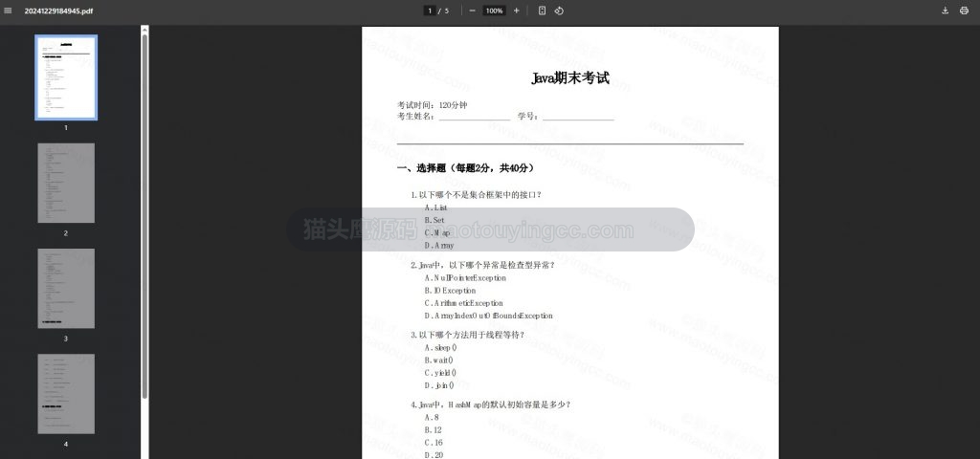Viewport: 980px width, 459px height.
Task: Click heading 一、选择题（每题2分，共40分）
Action: click(466, 168)
